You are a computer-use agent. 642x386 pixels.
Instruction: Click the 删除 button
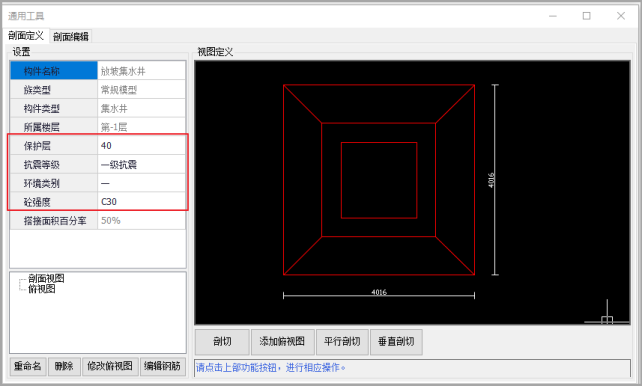[x=64, y=366]
